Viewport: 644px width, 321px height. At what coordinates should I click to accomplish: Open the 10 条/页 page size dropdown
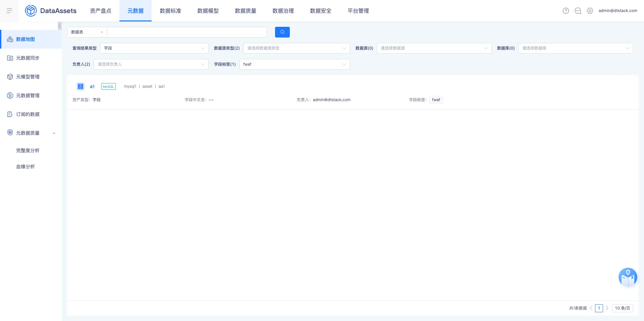tap(623, 308)
